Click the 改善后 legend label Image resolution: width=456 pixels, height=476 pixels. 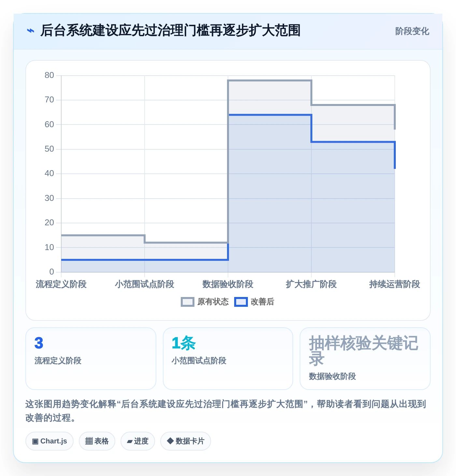263,302
